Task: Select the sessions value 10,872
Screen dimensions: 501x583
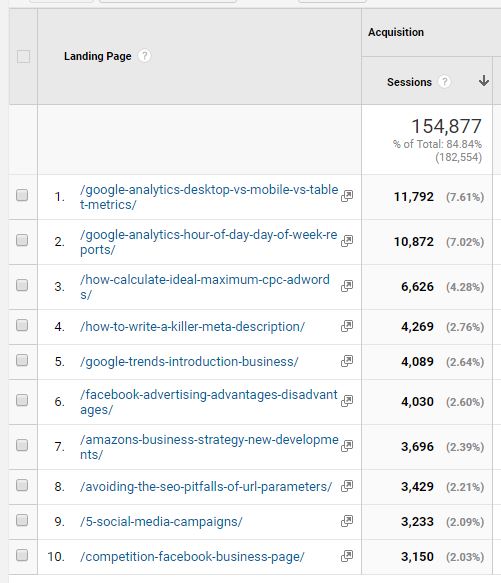Action: tap(414, 242)
